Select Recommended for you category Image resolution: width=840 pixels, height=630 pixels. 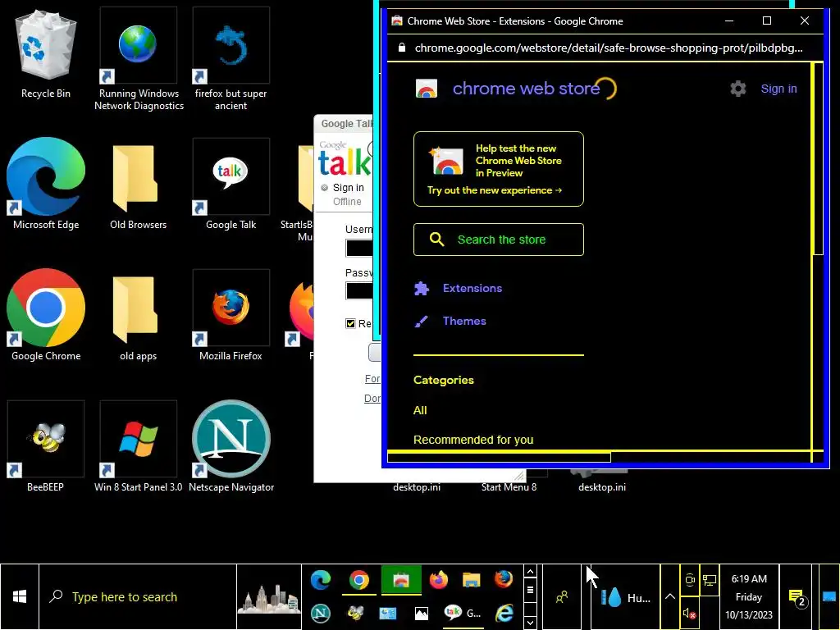[x=473, y=440]
